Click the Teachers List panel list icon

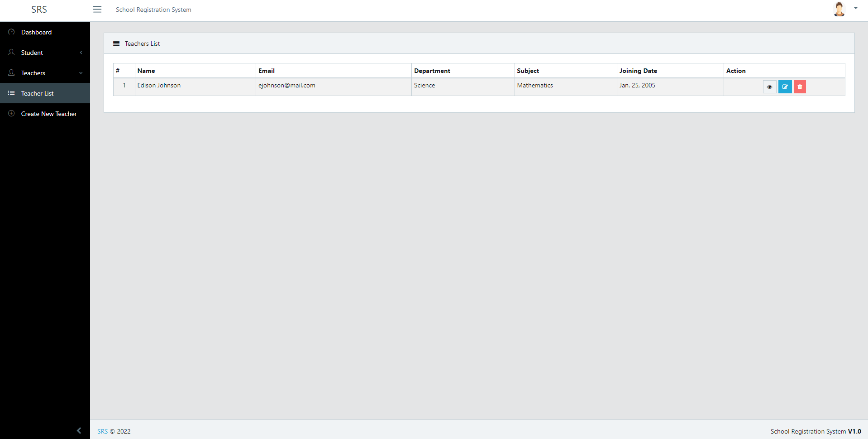click(116, 43)
